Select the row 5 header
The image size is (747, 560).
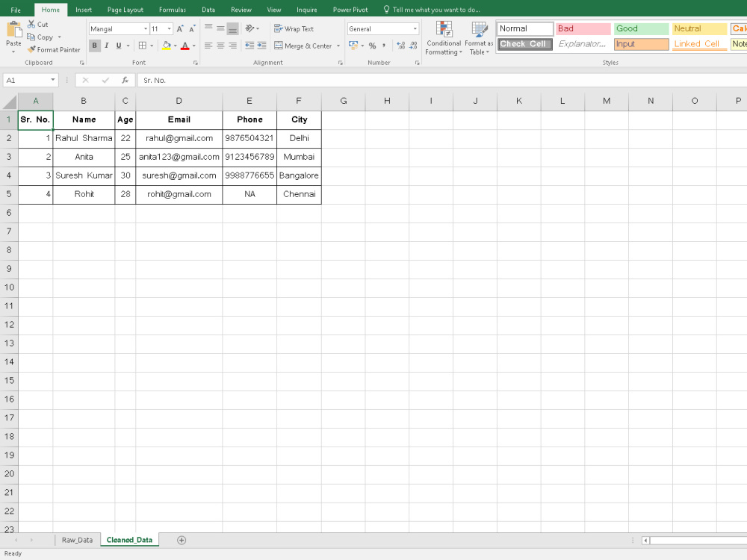click(x=9, y=194)
